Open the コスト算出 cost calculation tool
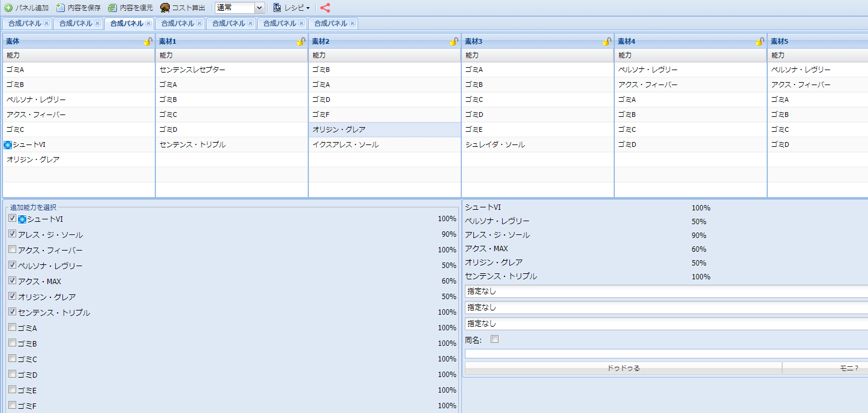 (182, 8)
